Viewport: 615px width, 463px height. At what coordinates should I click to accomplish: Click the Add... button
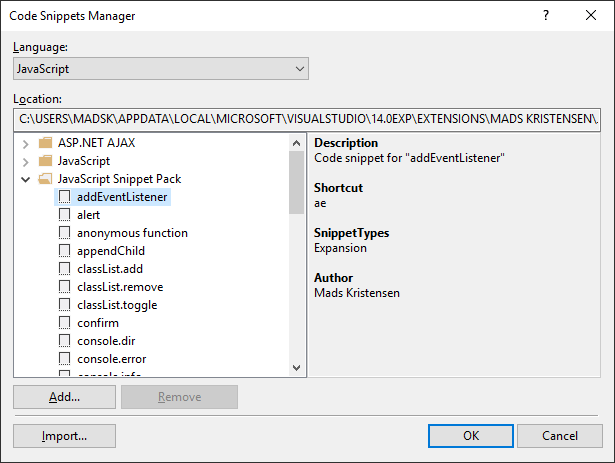(x=65, y=397)
